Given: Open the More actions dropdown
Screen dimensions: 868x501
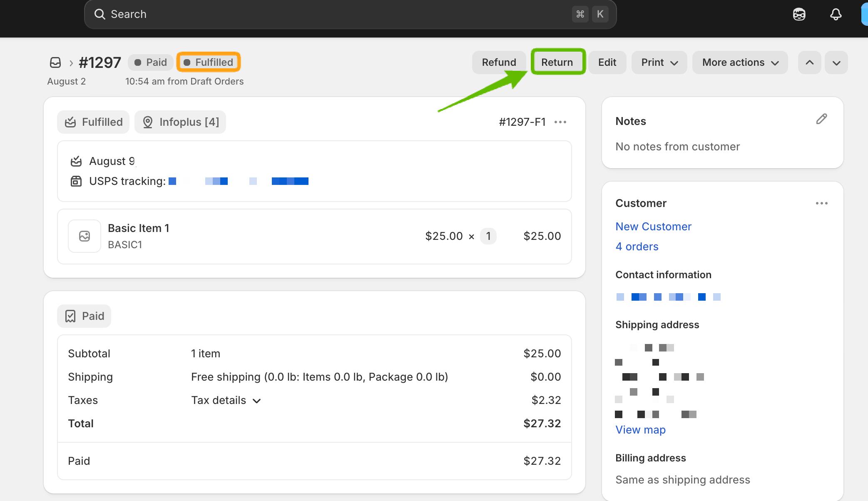Looking at the screenshot, I should tap(740, 62).
